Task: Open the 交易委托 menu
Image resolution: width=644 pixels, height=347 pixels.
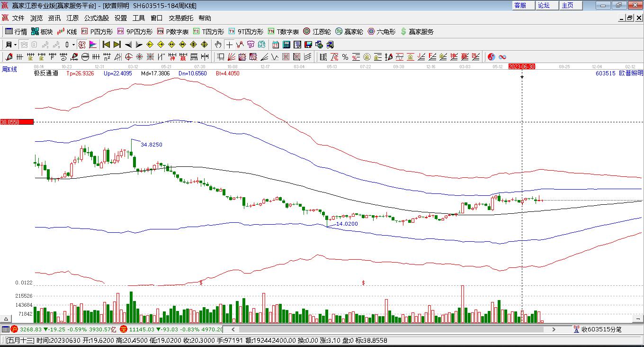Action: coord(181,18)
